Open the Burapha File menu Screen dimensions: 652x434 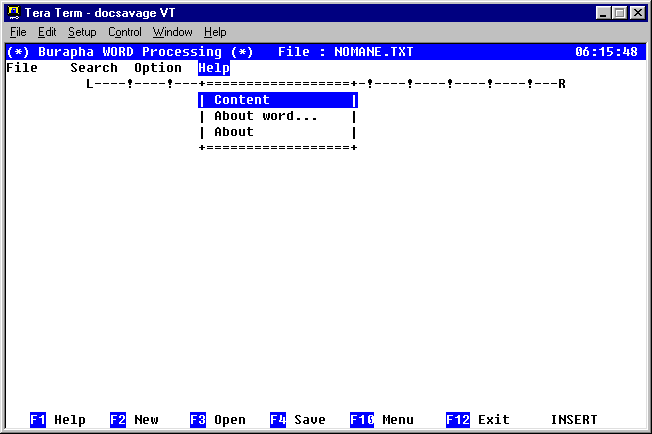coord(22,68)
